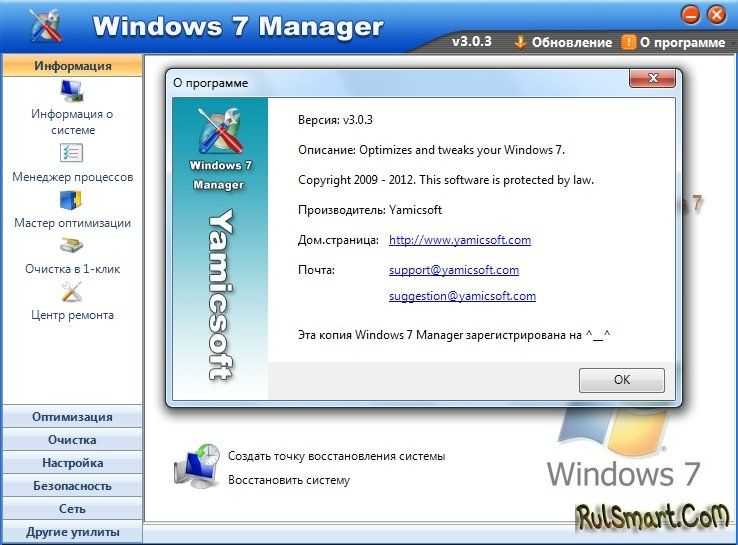Click the Информация о системе label
Viewport: 738px width, 545px height.
[72, 122]
